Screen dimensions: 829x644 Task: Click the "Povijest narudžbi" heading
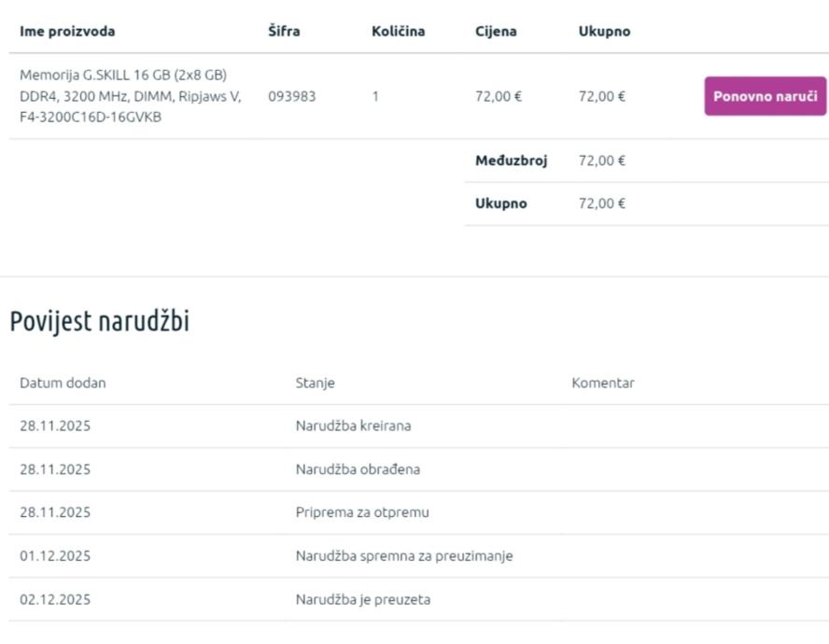click(100, 322)
